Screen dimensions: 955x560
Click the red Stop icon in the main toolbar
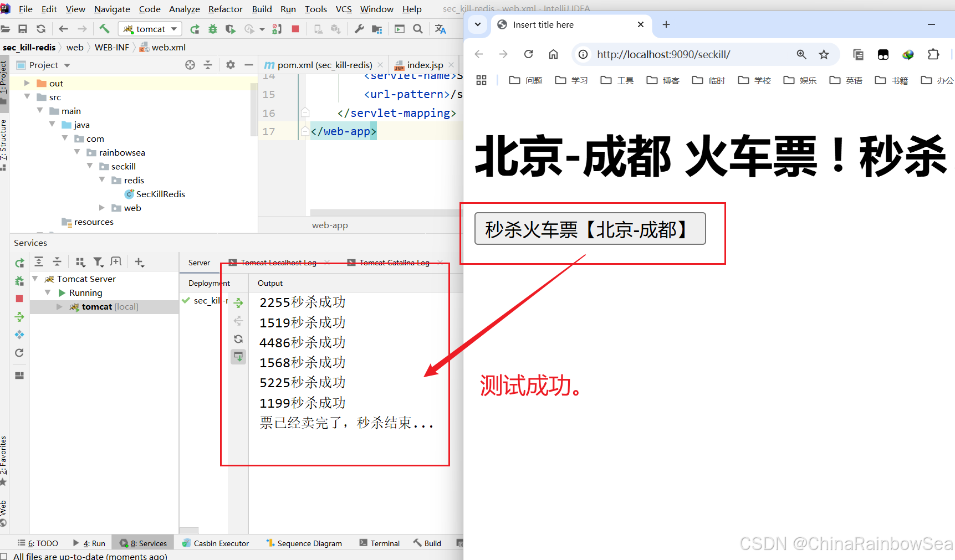point(295,29)
